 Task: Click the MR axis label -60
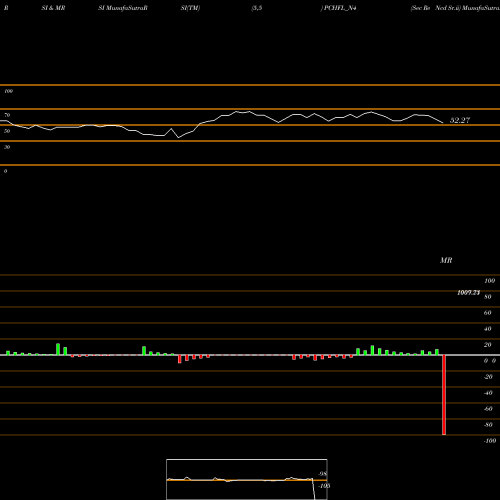488,409
